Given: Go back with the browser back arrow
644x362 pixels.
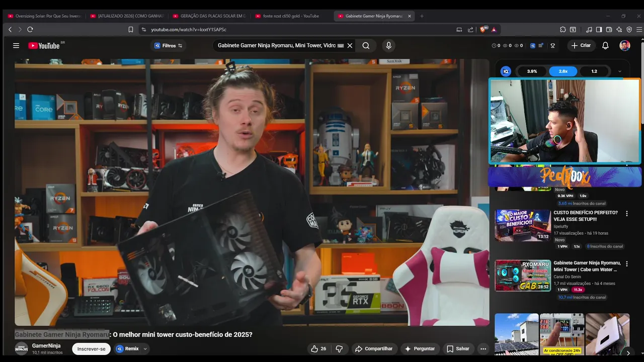Looking at the screenshot, I should [x=10, y=30].
